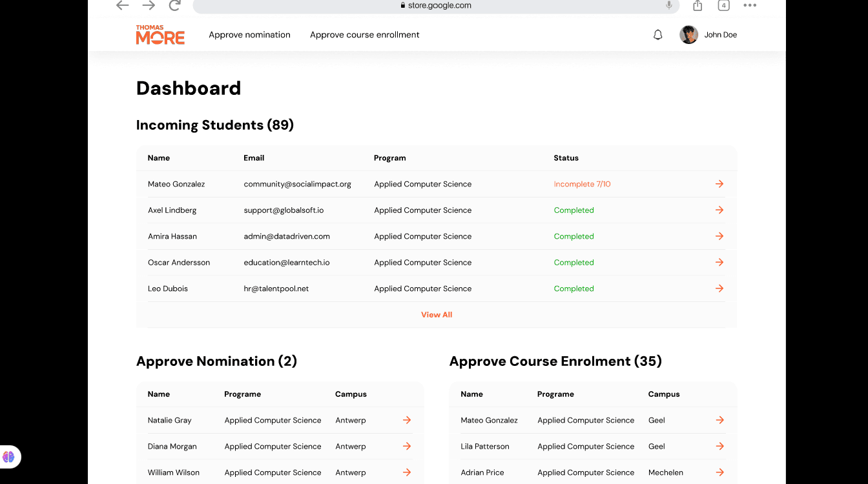
Task: Go back with the browser back arrow
Action: [x=123, y=5]
